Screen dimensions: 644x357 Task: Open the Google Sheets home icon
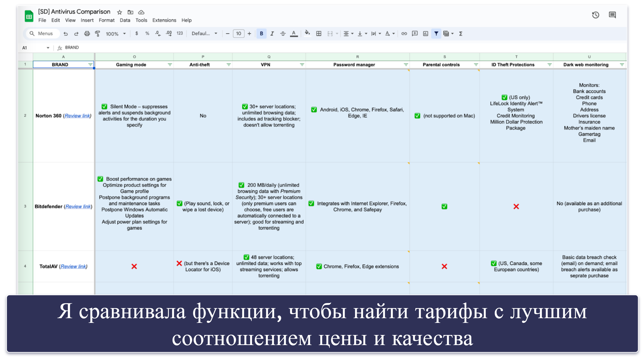pyautogui.click(x=29, y=16)
